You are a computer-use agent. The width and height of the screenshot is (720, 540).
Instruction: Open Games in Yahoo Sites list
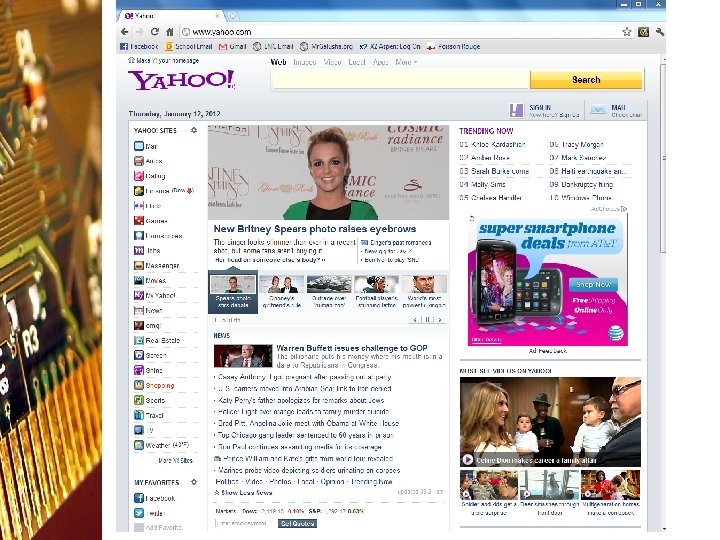(151, 221)
